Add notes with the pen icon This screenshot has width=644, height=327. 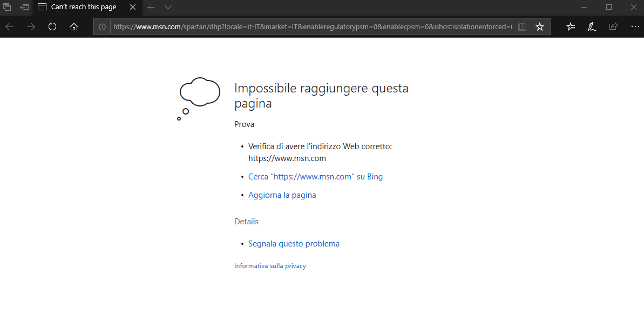592,26
